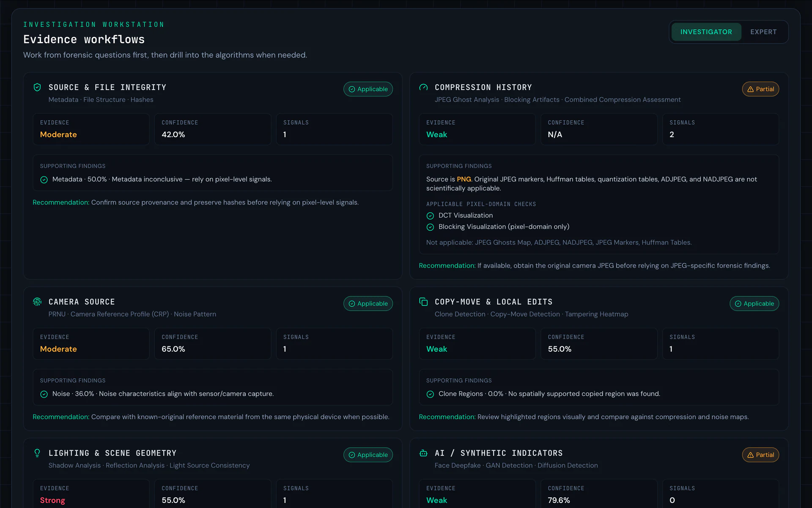This screenshot has width=812, height=508.
Task: Click the gauge icon beside Compression History
Action: point(423,87)
